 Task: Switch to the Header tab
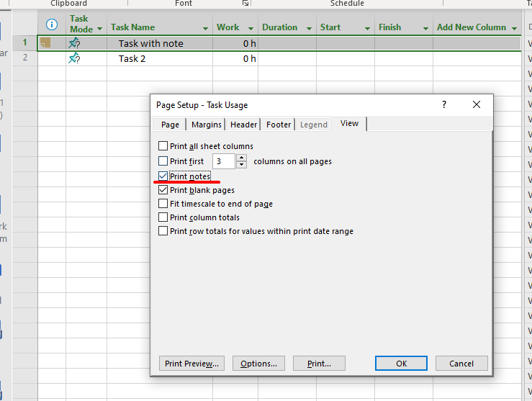[x=243, y=125]
